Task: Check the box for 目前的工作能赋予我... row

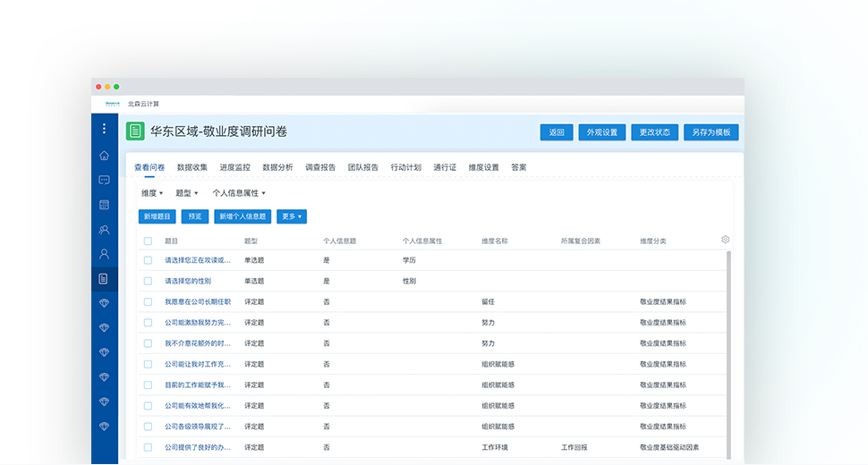Action: coord(148,385)
